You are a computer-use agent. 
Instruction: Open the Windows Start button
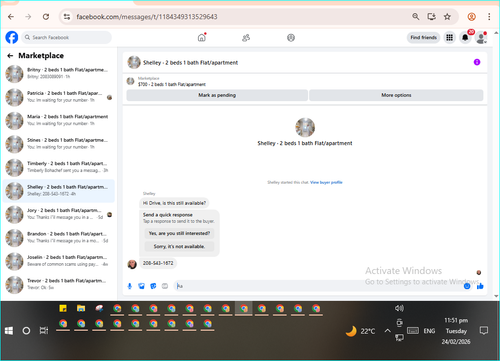pos(9,331)
